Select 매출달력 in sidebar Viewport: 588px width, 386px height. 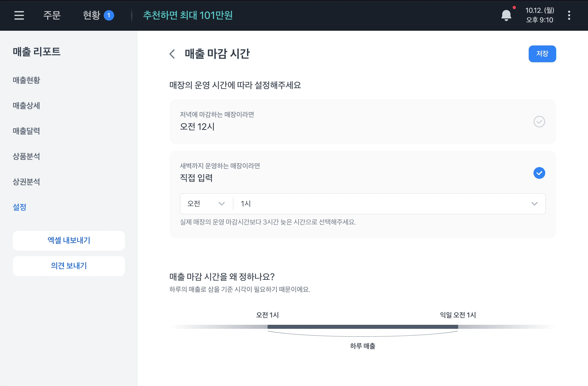(x=26, y=131)
